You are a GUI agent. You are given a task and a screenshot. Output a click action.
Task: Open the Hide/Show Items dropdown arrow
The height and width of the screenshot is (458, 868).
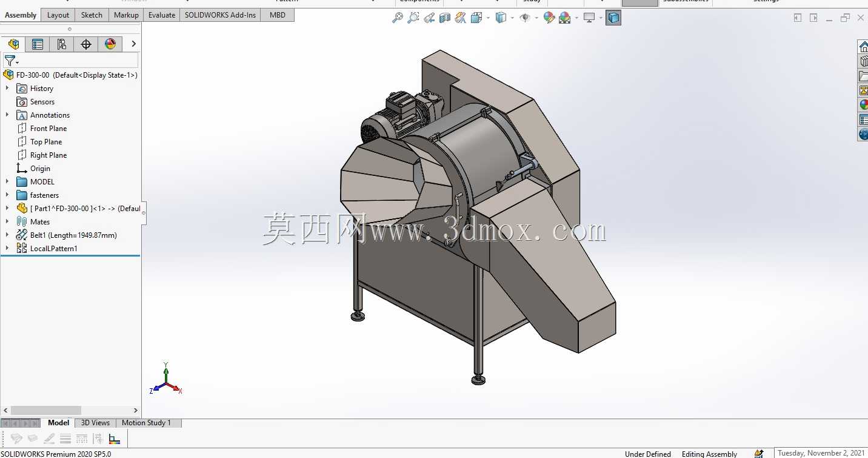pos(536,18)
